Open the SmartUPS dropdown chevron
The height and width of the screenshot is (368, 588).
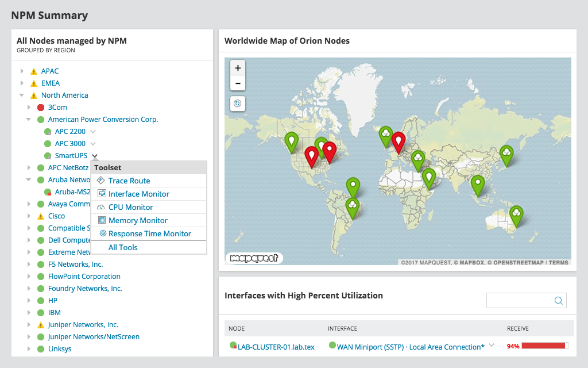[95, 156]
